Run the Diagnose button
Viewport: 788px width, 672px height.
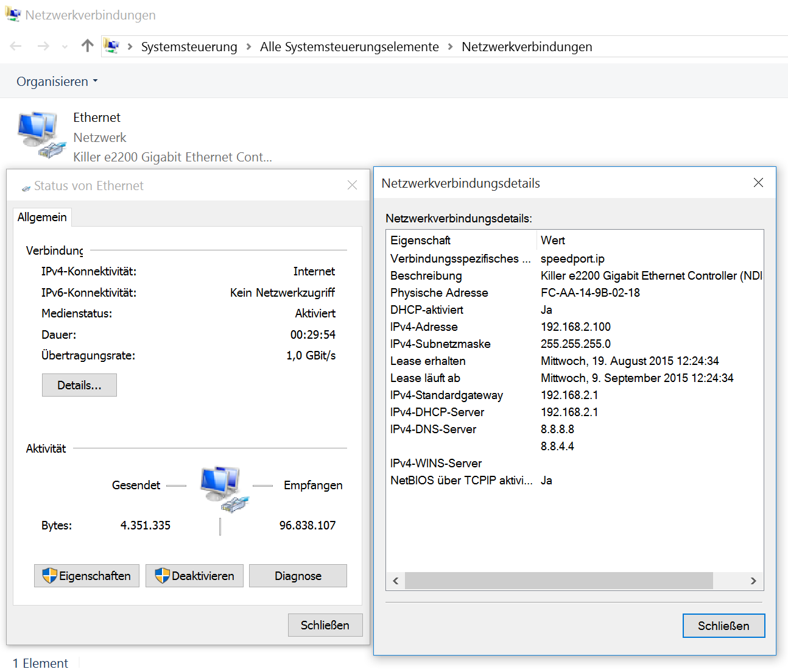tap(298, 576)
